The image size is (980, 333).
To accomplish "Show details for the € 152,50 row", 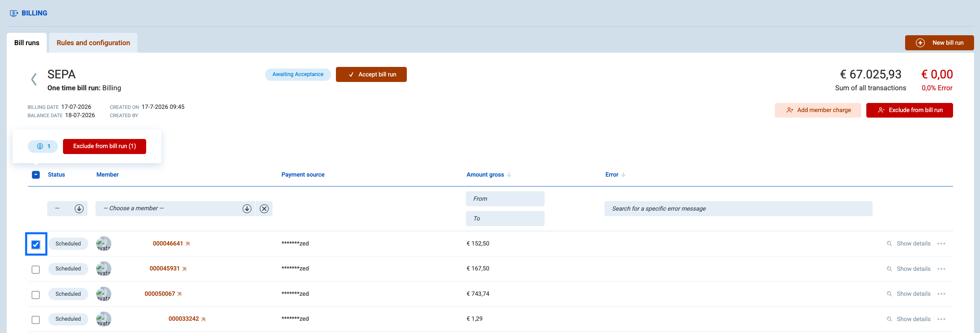I will pos(908,244).
